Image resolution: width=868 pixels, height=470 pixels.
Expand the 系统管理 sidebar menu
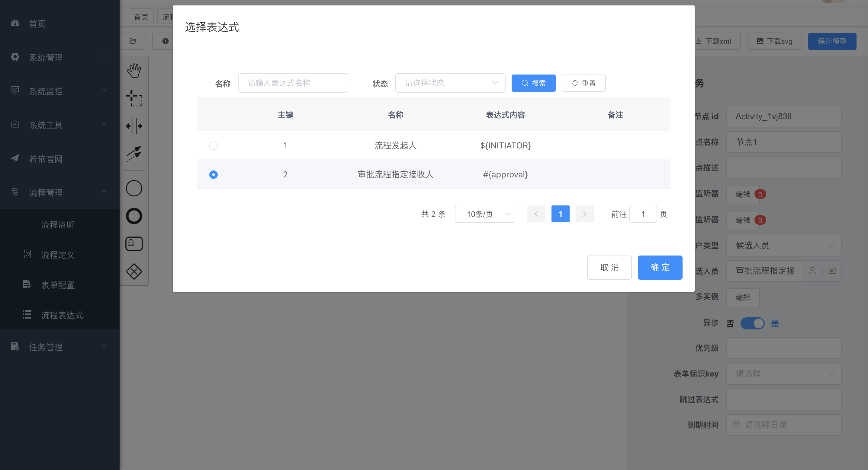coord(59,57)
